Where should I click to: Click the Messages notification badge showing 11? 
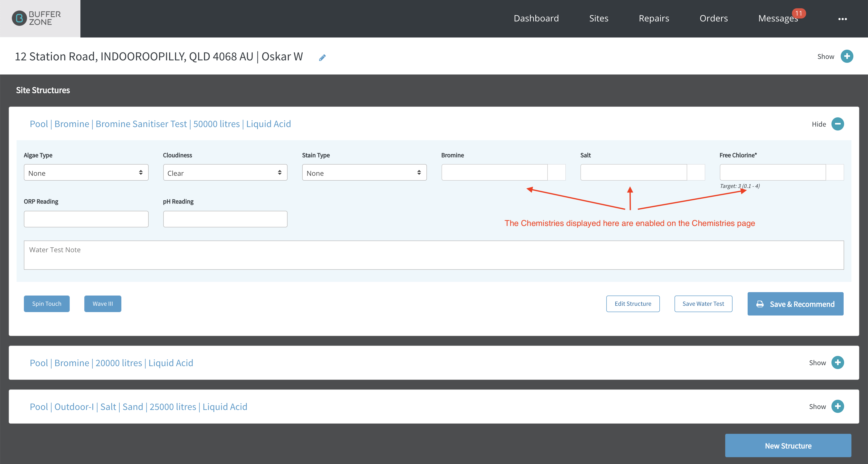799,13
